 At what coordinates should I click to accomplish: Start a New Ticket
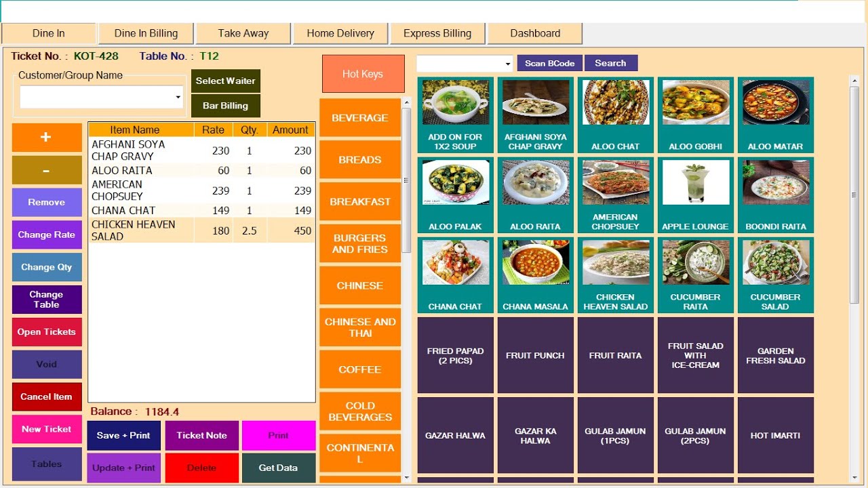tap(47, 430)
